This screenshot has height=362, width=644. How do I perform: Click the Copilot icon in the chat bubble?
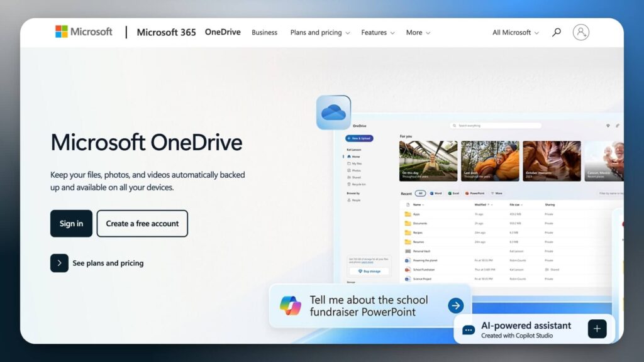click(x=291, y=305)
